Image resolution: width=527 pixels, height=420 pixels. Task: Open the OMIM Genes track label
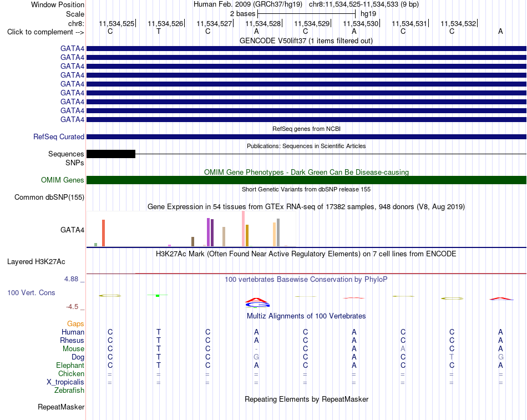point(62,180)
